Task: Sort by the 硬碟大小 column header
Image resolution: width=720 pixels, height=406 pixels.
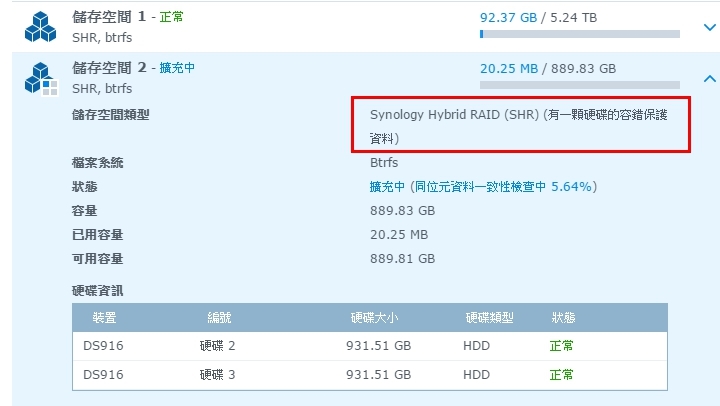Action: (374, 318)
